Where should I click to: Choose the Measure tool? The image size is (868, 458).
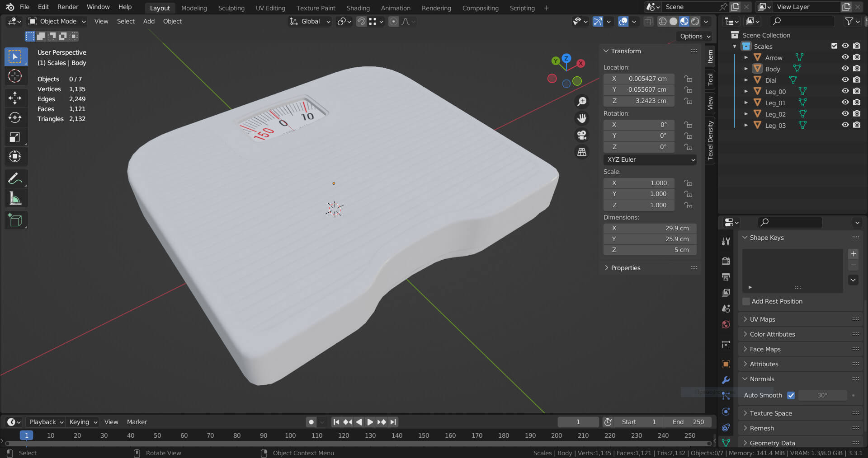(x=15, y=199)
